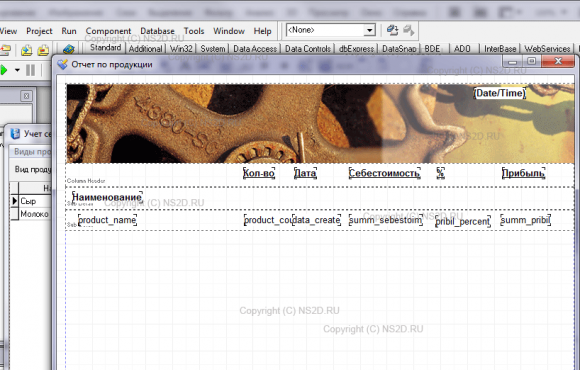Click the open project folder icon

(x=4, y=49)
